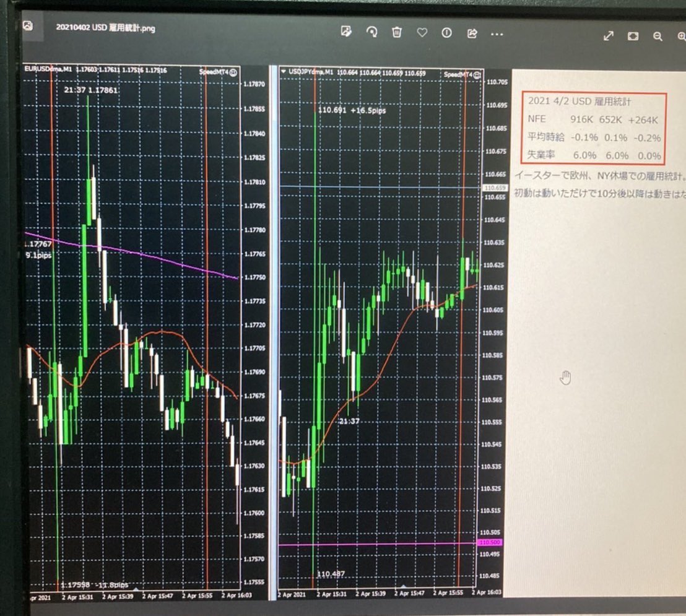Click SpeedMT4 label on USDJPY chart
Screen dimensions: 686x616
tap(458, 75)
